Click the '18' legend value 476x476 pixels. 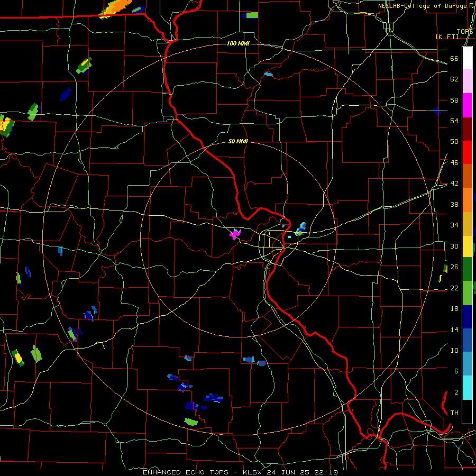pyautogui.click(x=454, y=309)
